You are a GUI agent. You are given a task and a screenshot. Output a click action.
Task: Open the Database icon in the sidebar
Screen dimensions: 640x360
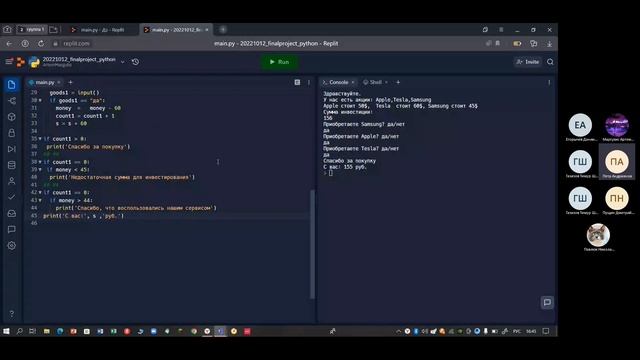11,165
